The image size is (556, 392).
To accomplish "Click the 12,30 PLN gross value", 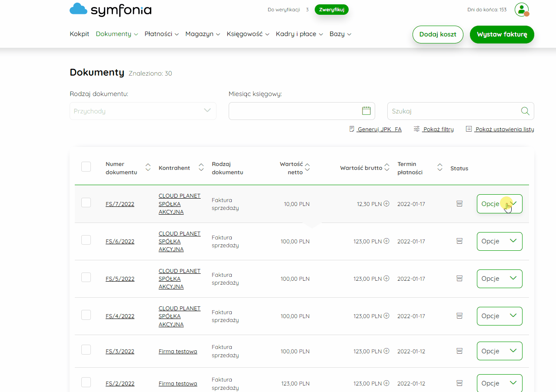I will pyautogui.click(x=369, y=204).
